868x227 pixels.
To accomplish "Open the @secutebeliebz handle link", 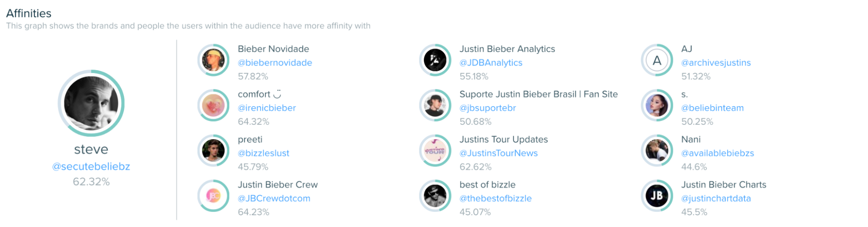I will click(x=91, y=167).
